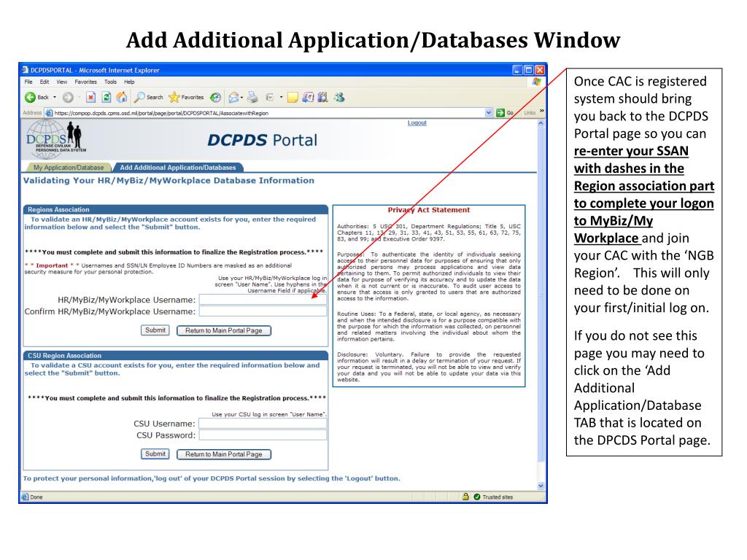Submit the CSU Region Association form
The image size is (747, 560).
click(155, 454)
